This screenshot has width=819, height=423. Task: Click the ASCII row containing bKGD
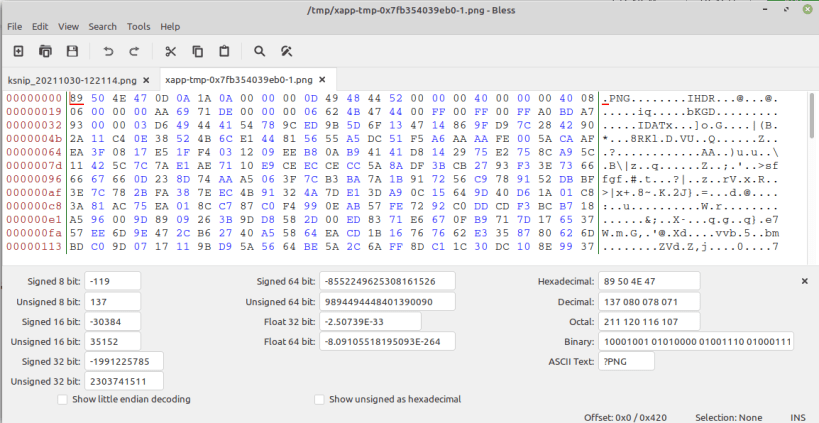point(691,111)
